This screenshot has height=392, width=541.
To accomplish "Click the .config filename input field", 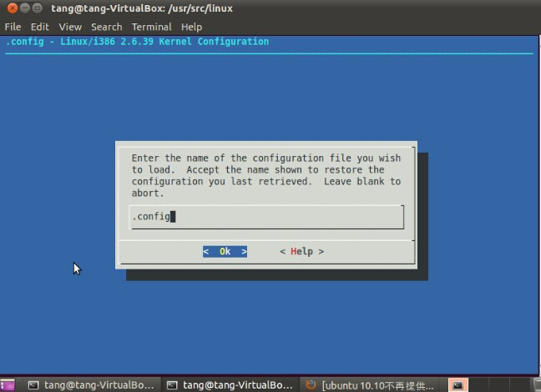I will pyautogui.click(x=266, y=217).
